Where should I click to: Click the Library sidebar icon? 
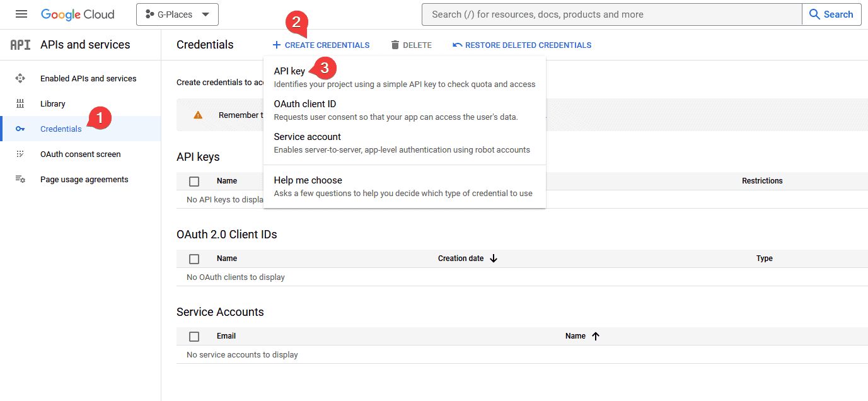click(x=20, y=103)
